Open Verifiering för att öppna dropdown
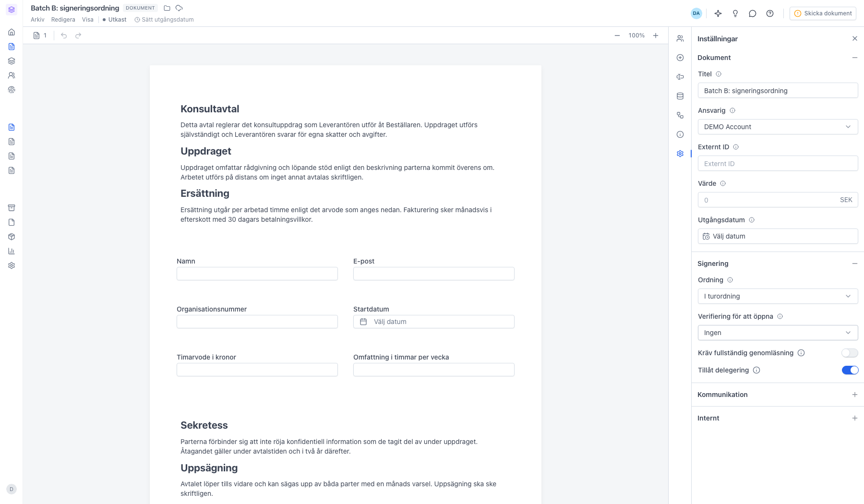The height and width of the screenshot is (504, 864). click(778, 333)
